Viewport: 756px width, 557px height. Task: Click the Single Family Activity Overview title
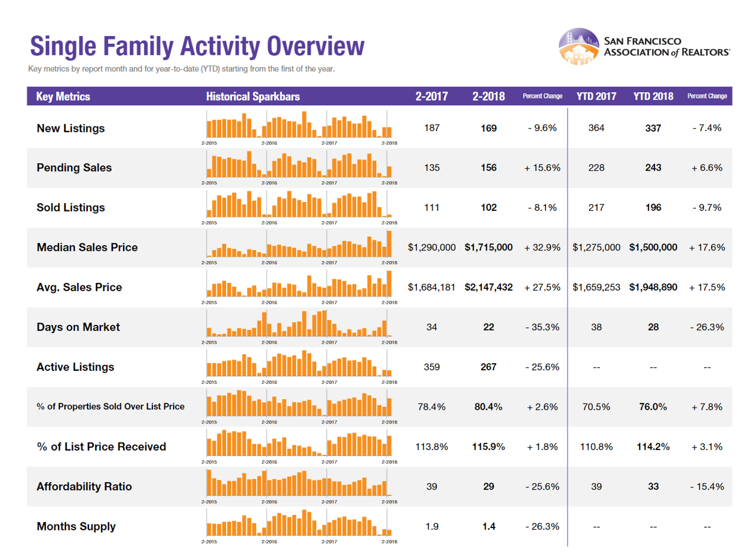197,46
